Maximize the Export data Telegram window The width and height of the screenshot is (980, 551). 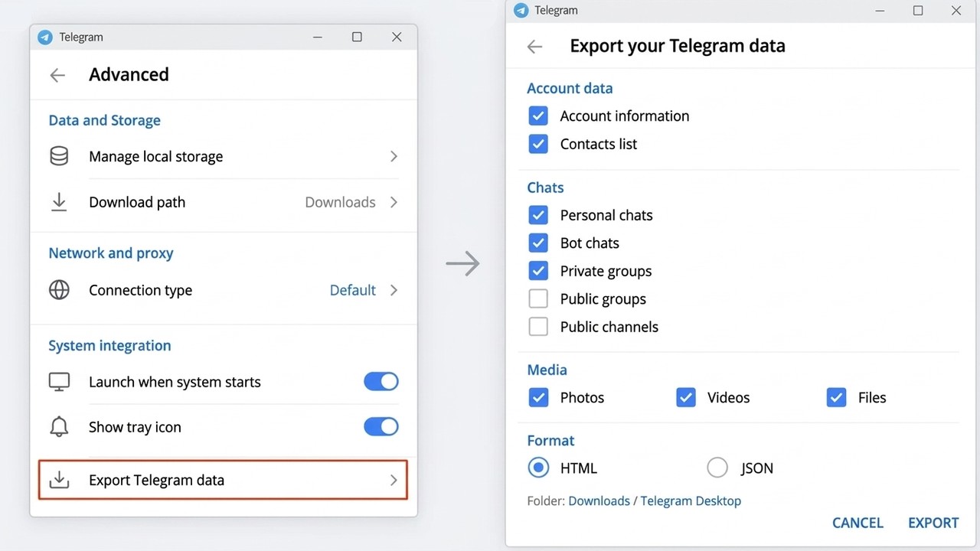(x=918, y=11)
